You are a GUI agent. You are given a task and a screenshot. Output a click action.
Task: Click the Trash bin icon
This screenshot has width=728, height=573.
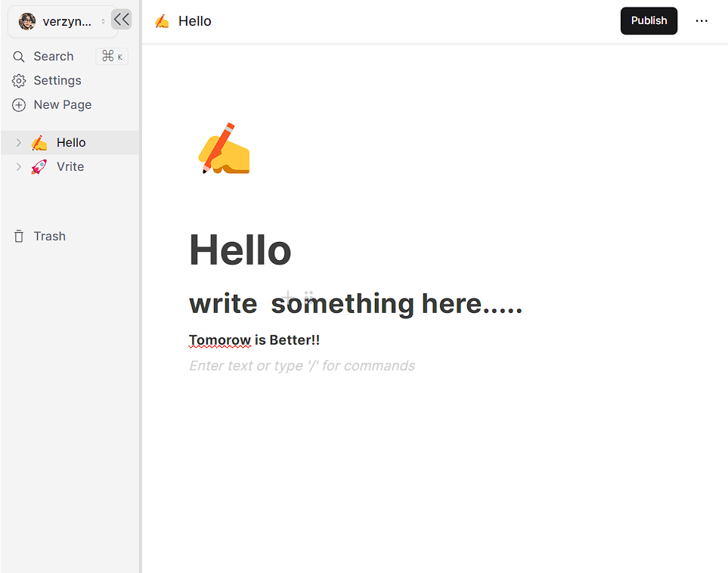click(19, 237)
